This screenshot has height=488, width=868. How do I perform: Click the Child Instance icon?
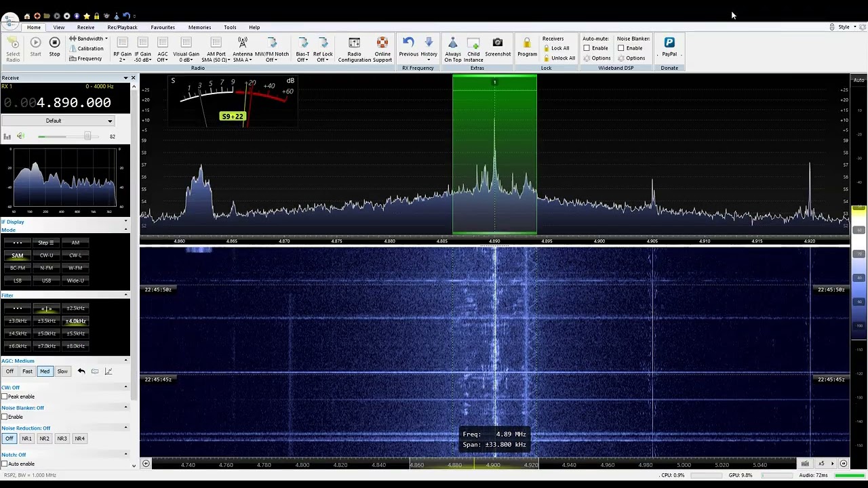click(473, 43)
